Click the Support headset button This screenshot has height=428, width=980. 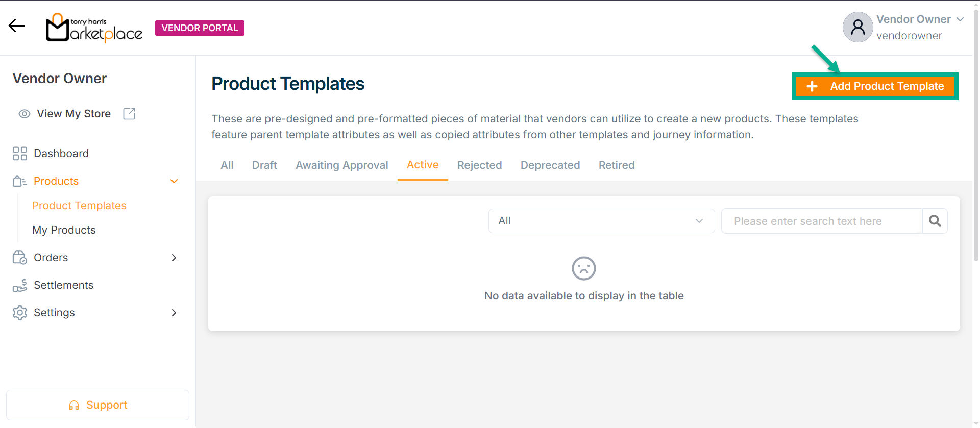97,405
